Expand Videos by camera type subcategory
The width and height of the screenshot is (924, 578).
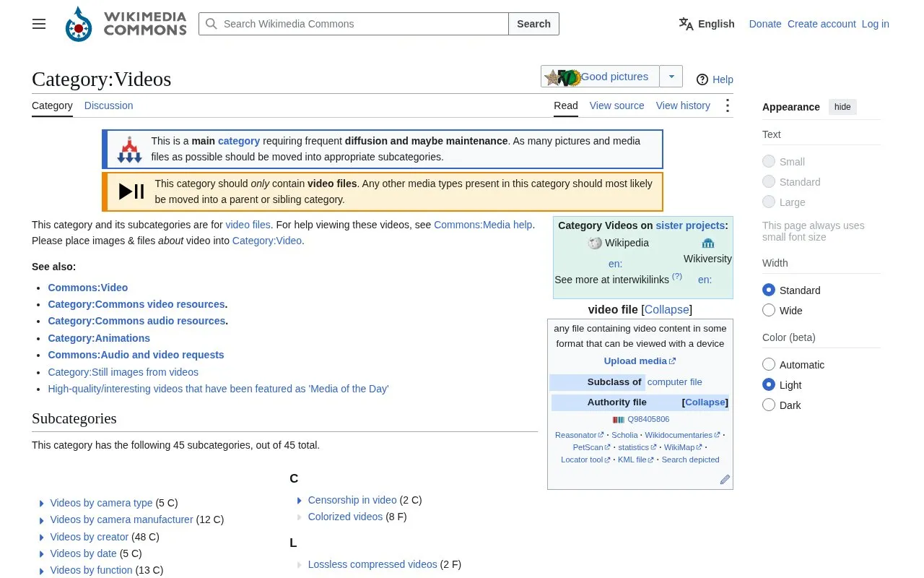[x=42, y=504]
